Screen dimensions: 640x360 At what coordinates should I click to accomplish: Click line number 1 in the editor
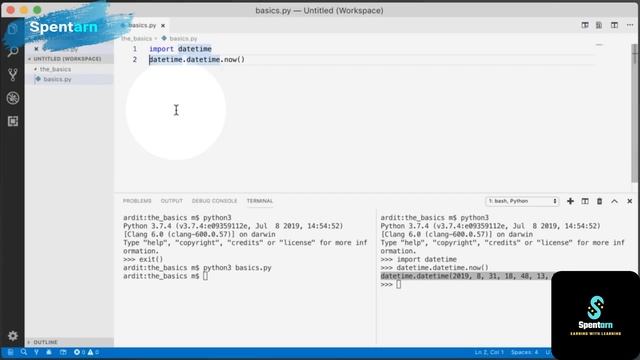(135, 49)
